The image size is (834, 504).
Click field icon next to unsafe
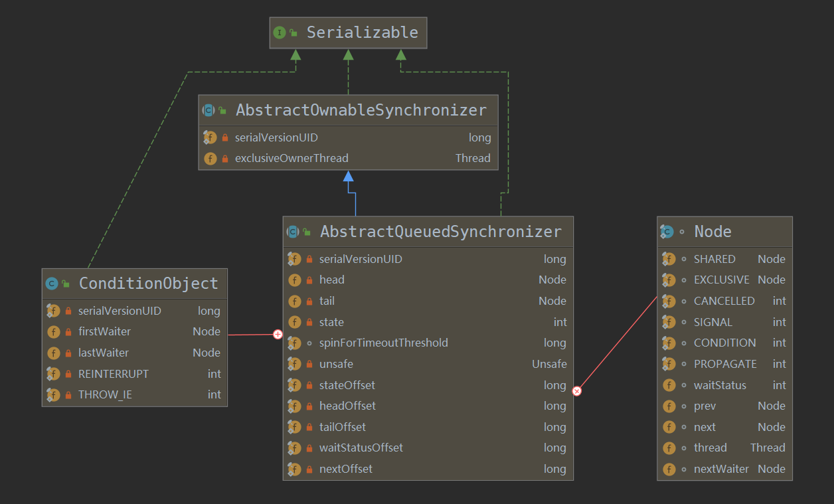[294, 364]
